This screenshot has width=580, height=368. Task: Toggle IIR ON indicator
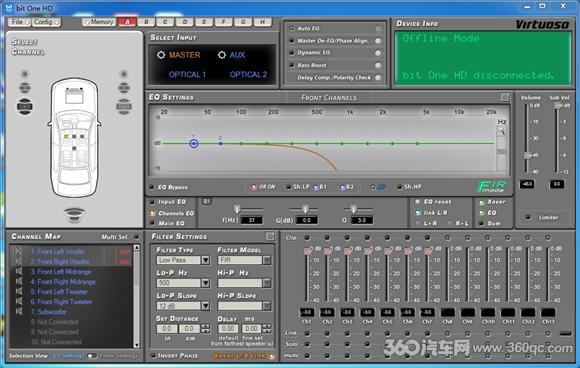(x=253, y=187)
